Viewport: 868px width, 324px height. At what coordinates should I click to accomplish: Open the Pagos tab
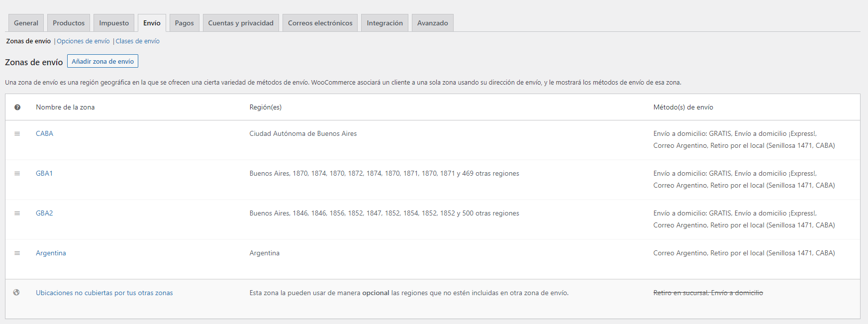(x=184, y=23)
